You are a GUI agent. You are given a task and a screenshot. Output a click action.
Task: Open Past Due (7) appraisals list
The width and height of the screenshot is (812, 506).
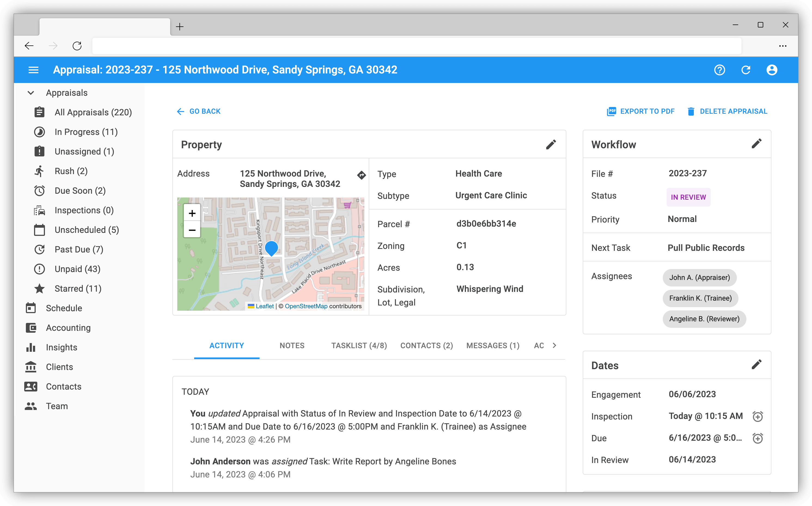(x=79, y=250)
